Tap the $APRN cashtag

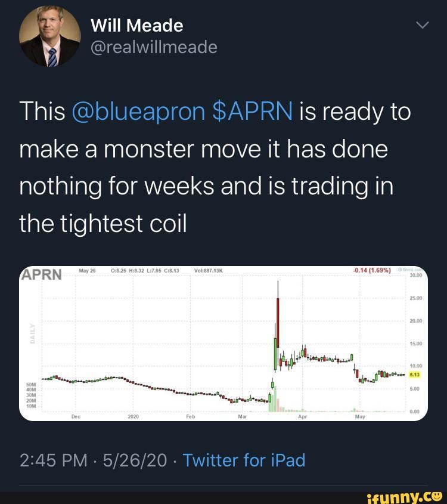coord(252,112)
